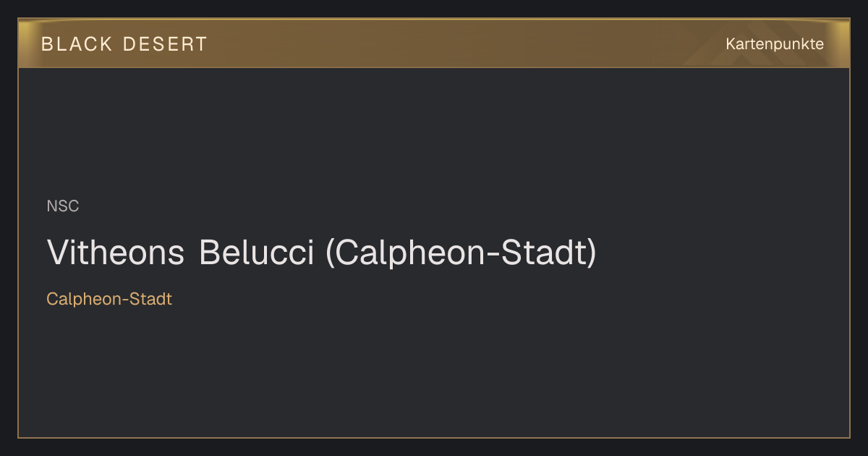The height and width of the screenshot is (456, 868).
Task: Click the bright gold glow at header's right edge
Action: [842, 43]
